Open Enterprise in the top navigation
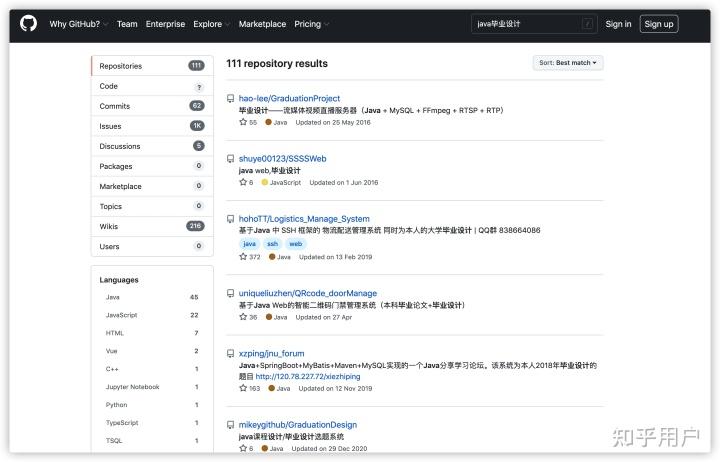720x462 pixels. 165,24
